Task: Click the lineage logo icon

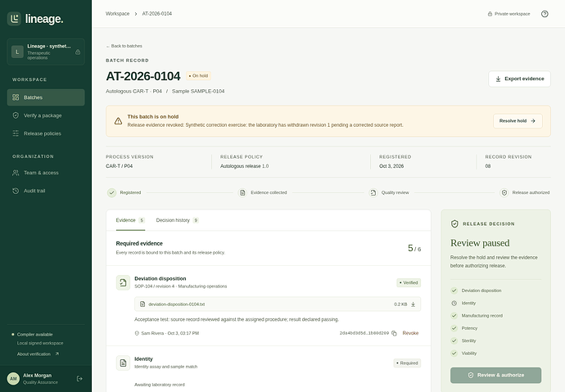Action: [x=15, y=19]
